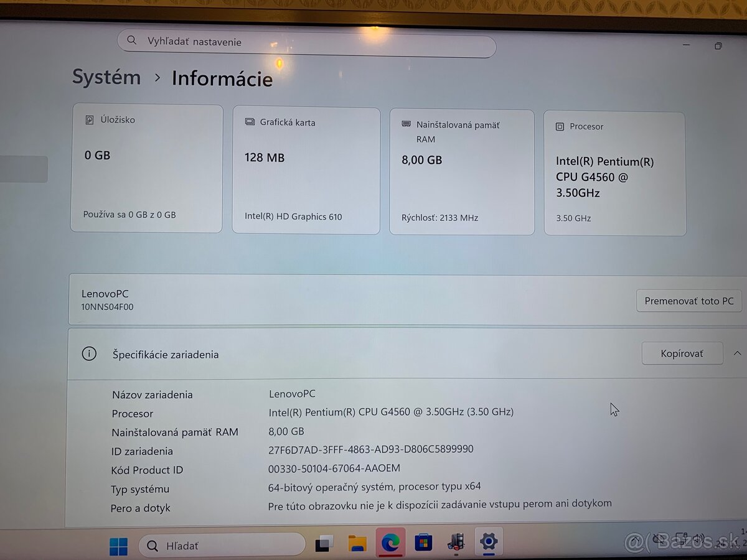Click the Systém breadcrumb link
Screen dimensions: 747x560
click(106, 77)
